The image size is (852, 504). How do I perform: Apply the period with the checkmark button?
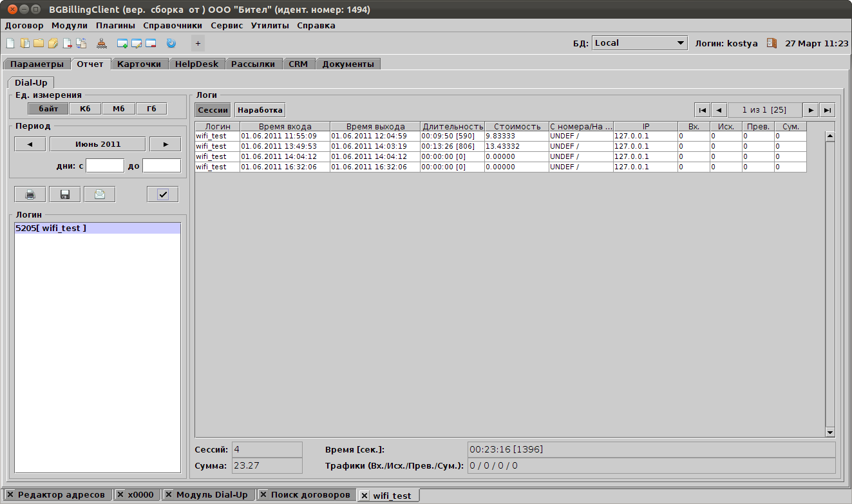[x=162, y=194]
